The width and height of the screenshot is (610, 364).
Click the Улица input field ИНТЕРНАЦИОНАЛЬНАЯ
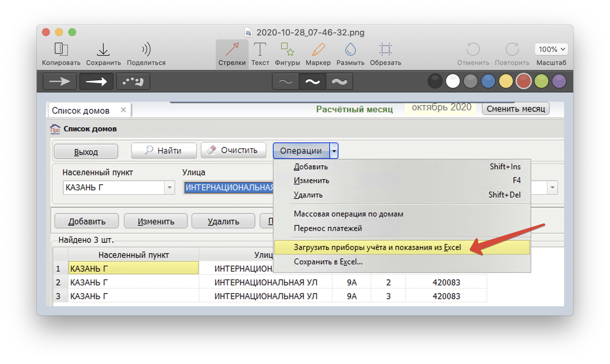tap(229, 188)
